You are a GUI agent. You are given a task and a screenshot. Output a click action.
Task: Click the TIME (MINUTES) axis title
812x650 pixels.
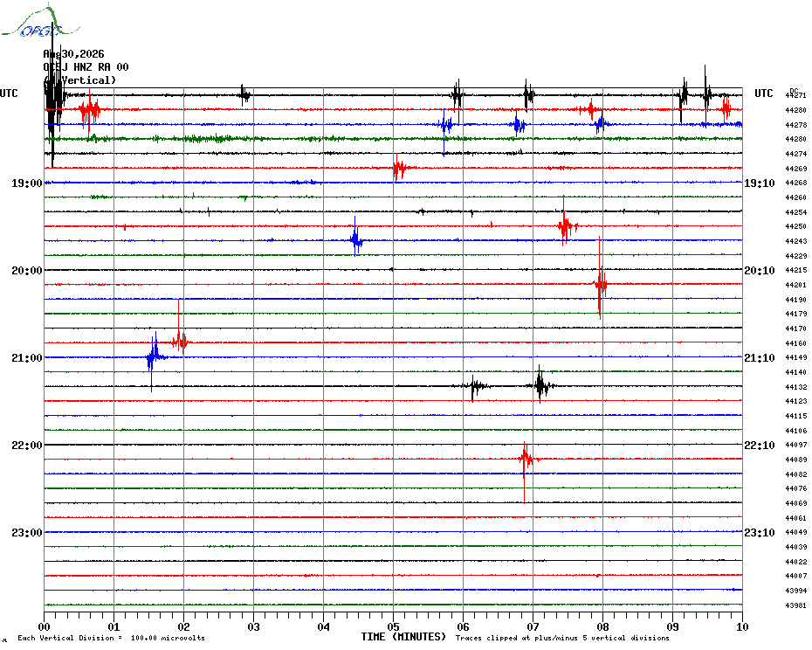[403, 637]
